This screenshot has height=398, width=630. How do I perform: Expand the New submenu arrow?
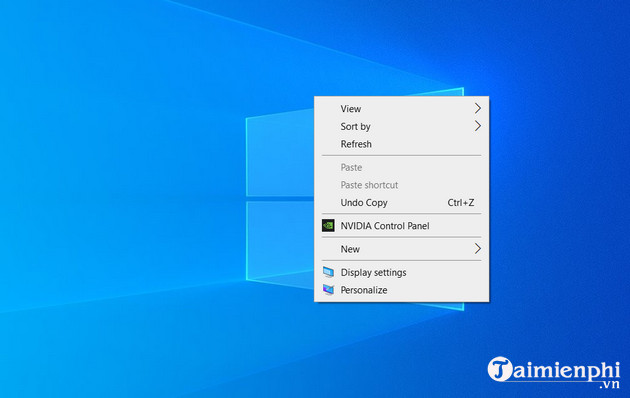click(477, 249)
